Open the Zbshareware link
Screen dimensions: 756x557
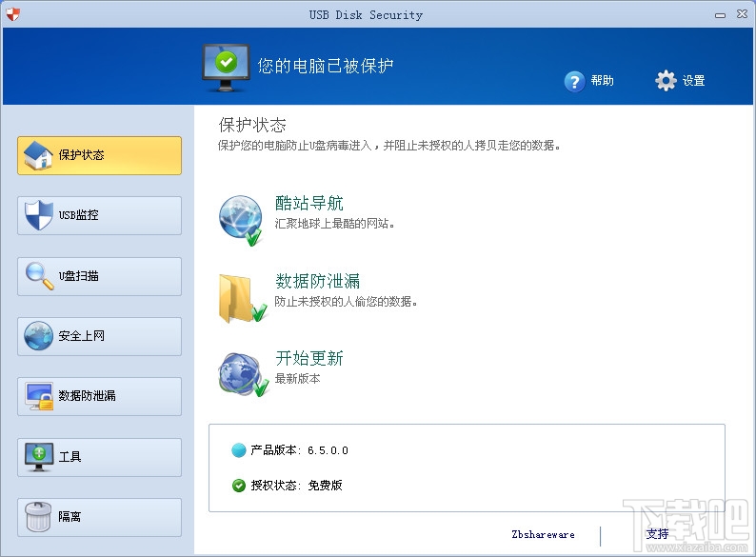coord(543,534)
